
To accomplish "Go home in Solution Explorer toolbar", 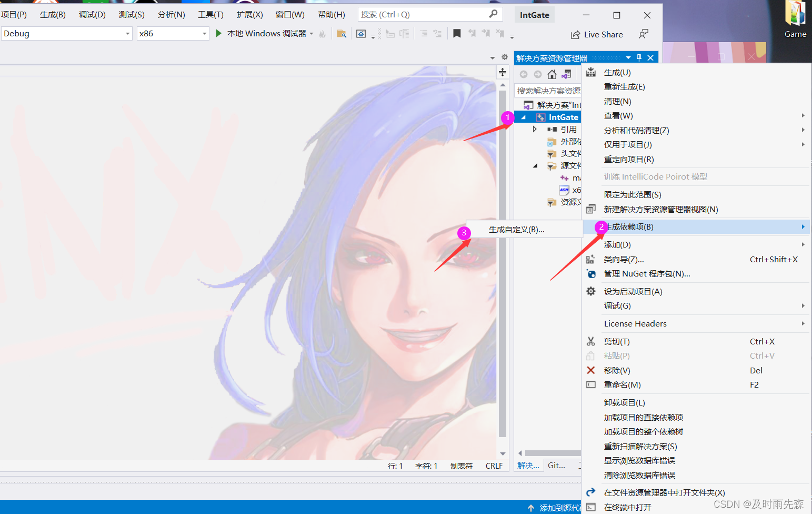I will point(552,74).
